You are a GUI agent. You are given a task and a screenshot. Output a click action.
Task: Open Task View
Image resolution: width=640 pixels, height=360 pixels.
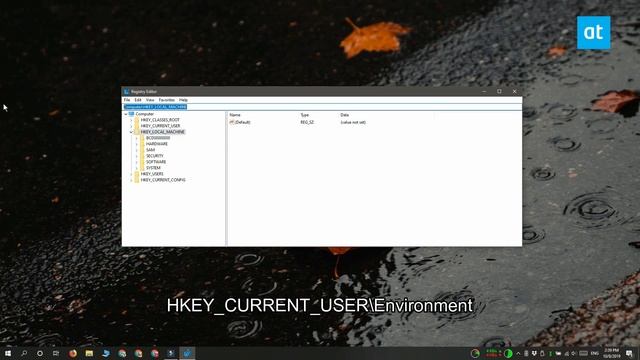(56, 353)
